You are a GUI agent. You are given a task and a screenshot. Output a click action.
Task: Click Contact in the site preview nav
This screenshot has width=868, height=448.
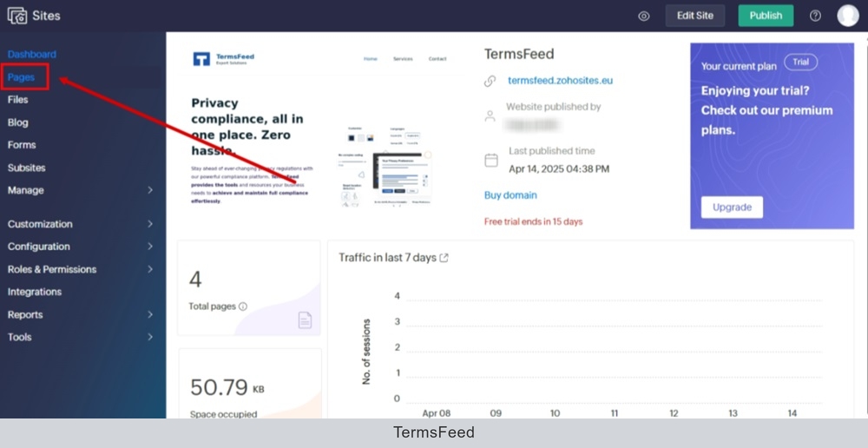tap(437, 59)
